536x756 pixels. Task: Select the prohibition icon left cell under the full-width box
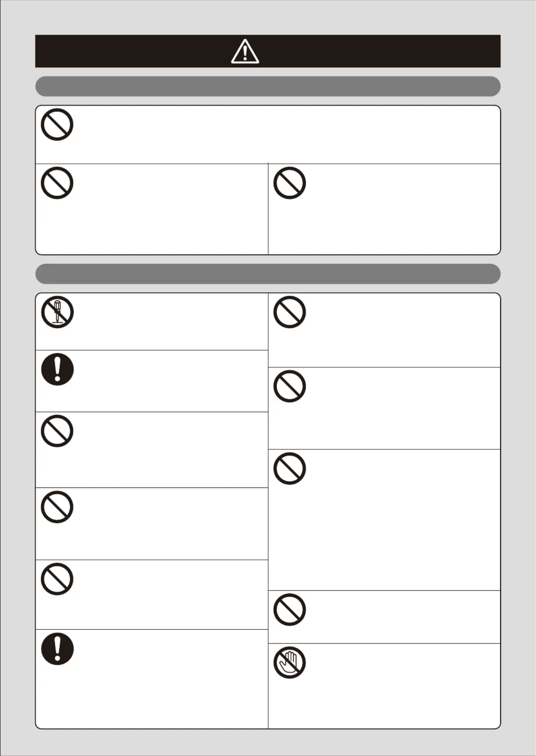pyautogui.click(x=57, y=183)
